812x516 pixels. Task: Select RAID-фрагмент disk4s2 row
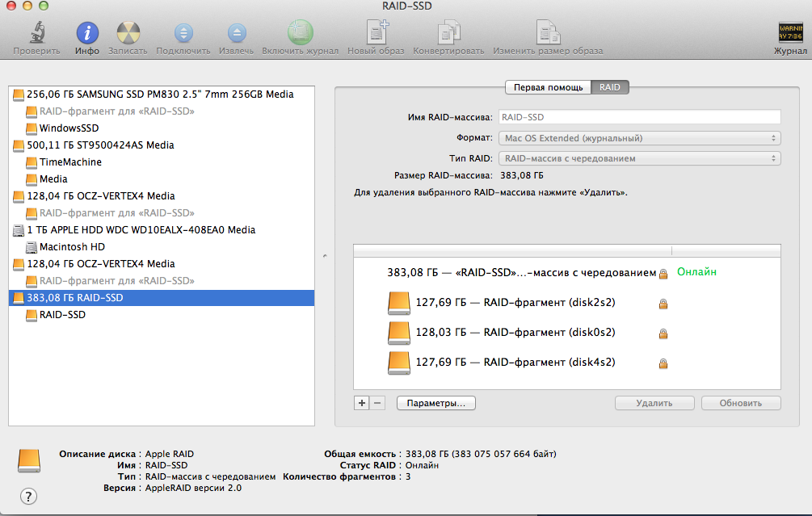click(x=567, y=363)
